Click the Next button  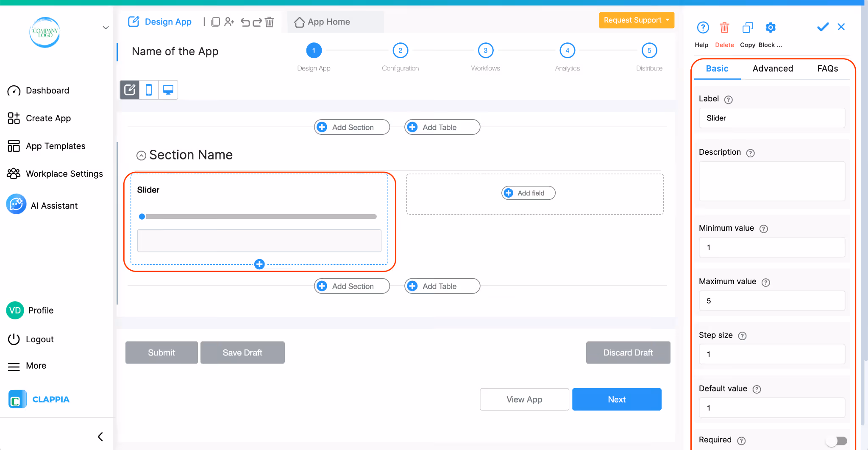coord(617,399)
